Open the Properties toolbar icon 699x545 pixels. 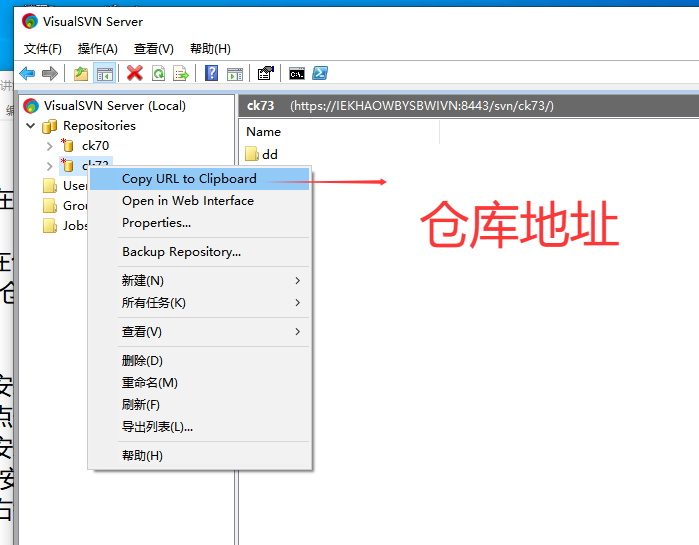click(x=266, y=73)
